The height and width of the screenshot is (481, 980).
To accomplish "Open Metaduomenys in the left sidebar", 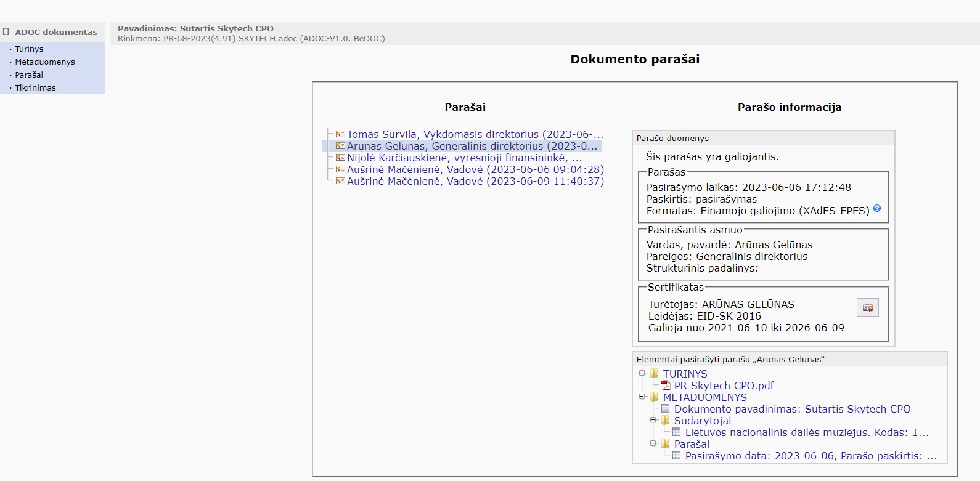I will click(x=45, y=62).
